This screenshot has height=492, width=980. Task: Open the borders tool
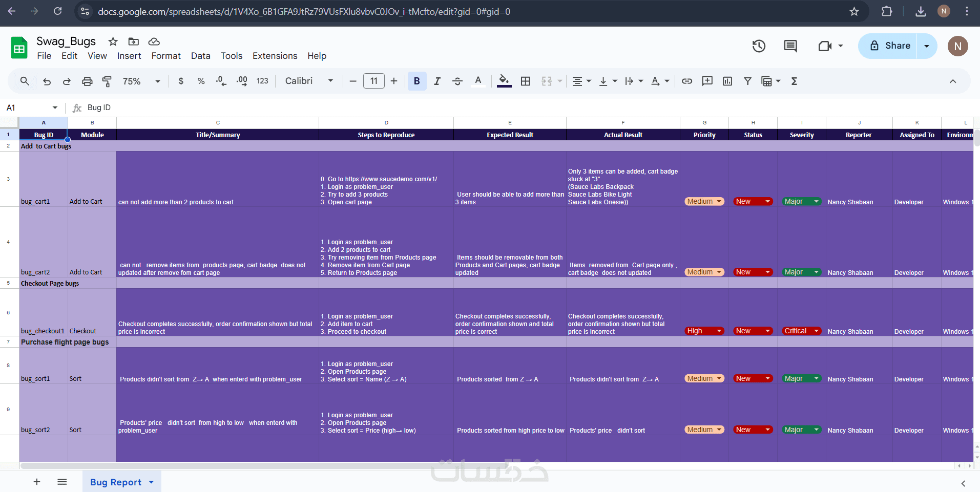tap(526, 81)
